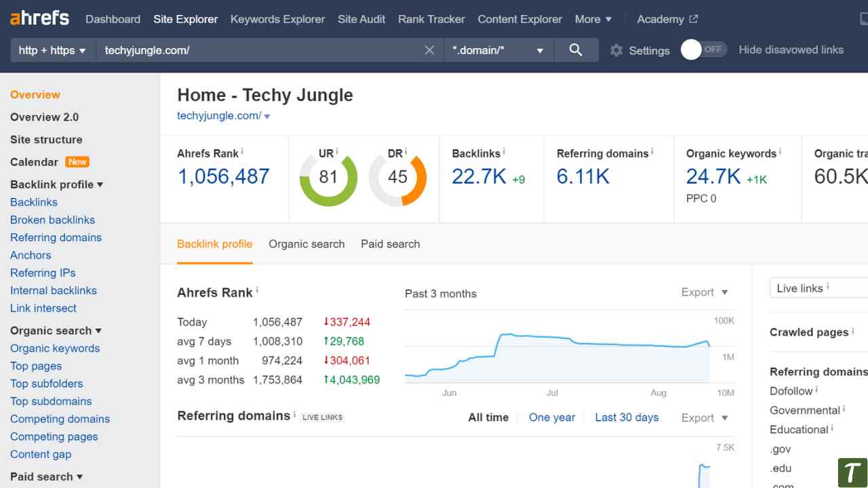868x488 pixels.
Task: Open Site structure in sidebar
Action: click(x=46, y=140)
